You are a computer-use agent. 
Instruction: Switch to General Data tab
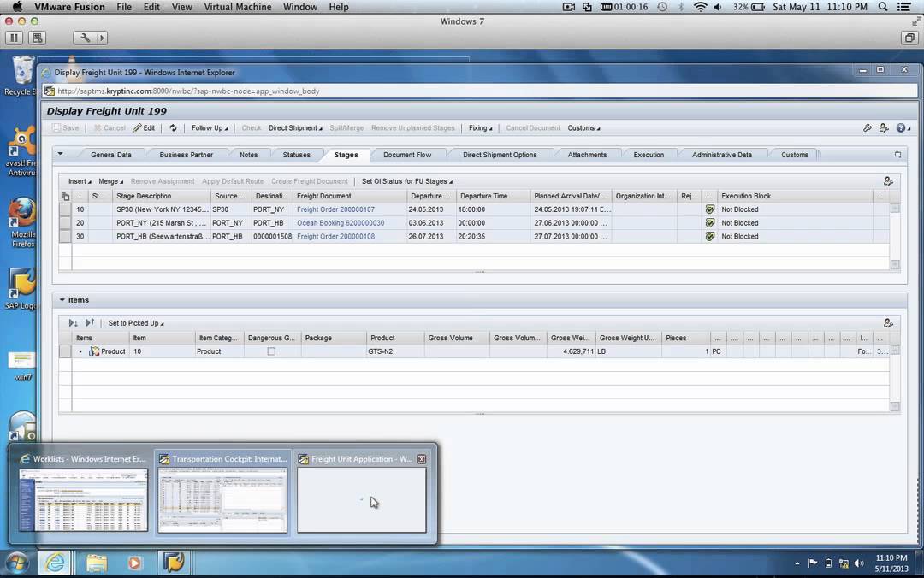(x=110, y=155)
